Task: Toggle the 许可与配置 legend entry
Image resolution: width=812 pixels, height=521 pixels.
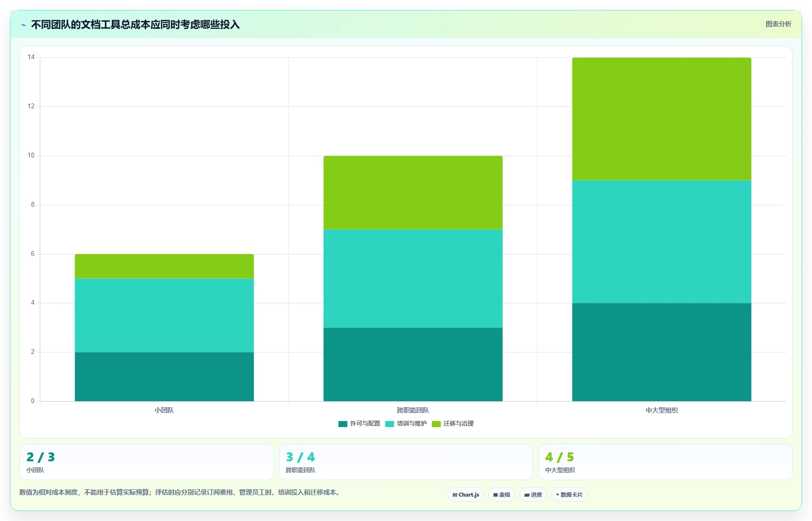Action: pyautogui.click(x=359, y=424)
